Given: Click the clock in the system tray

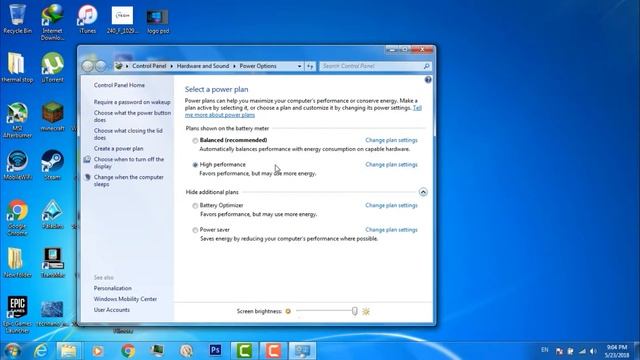Looking at the screenshot, I should [x=617, y=351].
